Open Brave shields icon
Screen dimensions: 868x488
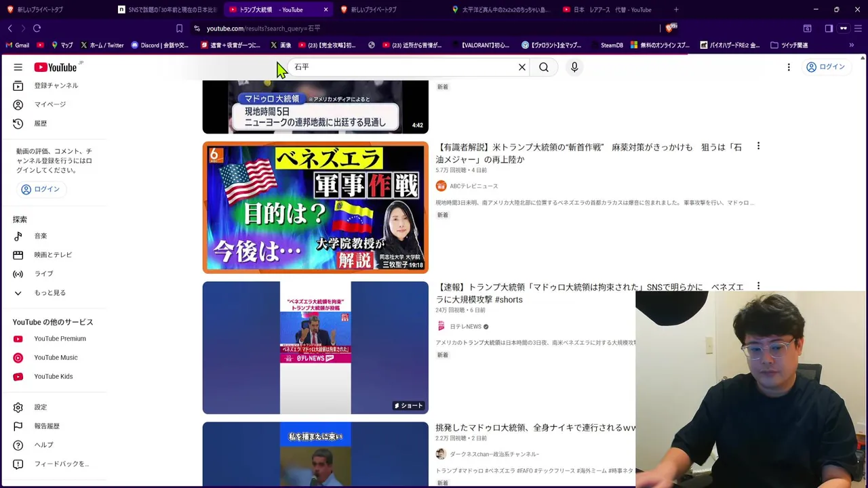[x=671, y=28]
